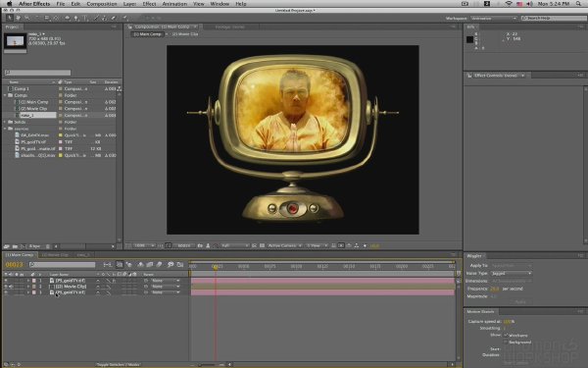Select the Pen tool in toolbar
This screenshot has height=368, width=588.
click(x=75, y=18)
